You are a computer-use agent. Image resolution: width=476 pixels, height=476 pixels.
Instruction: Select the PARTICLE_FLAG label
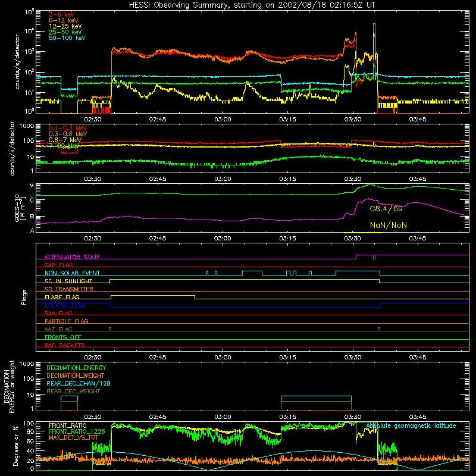[67, 321]
